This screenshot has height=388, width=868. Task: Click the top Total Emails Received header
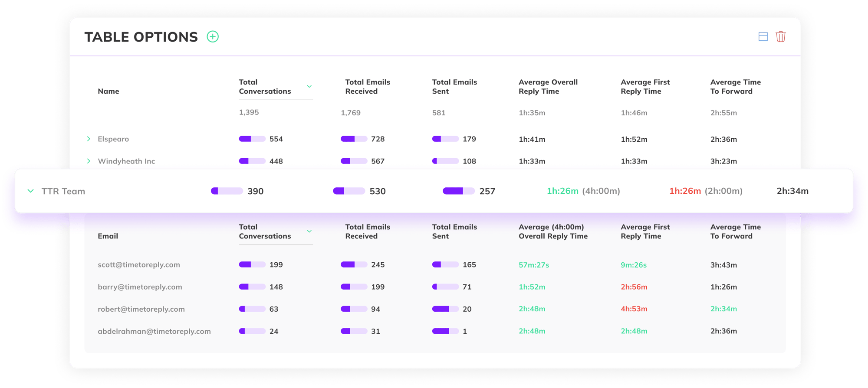point(368,87)
